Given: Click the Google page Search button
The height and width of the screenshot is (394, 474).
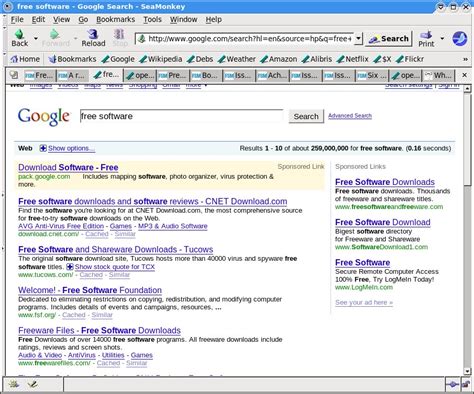Looking at the screenshot, I should [306, 116].
